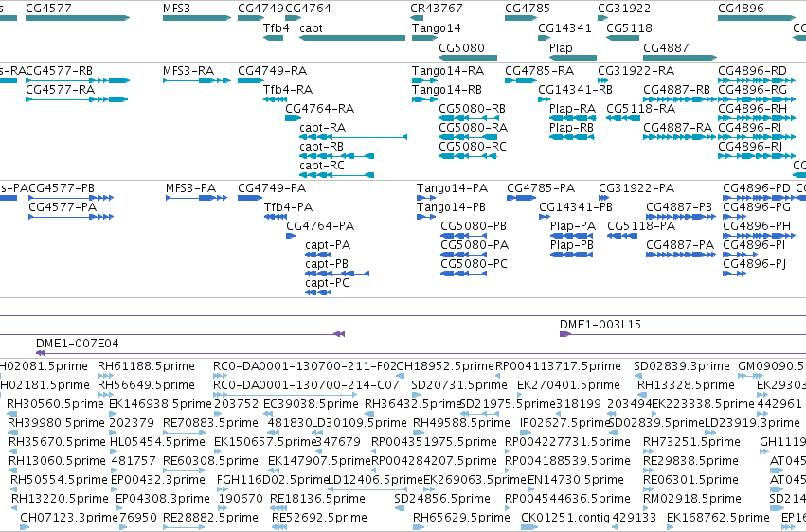806x532 pixels.
Task: Click the MFS3 gene feature
Action: [196, 18]
